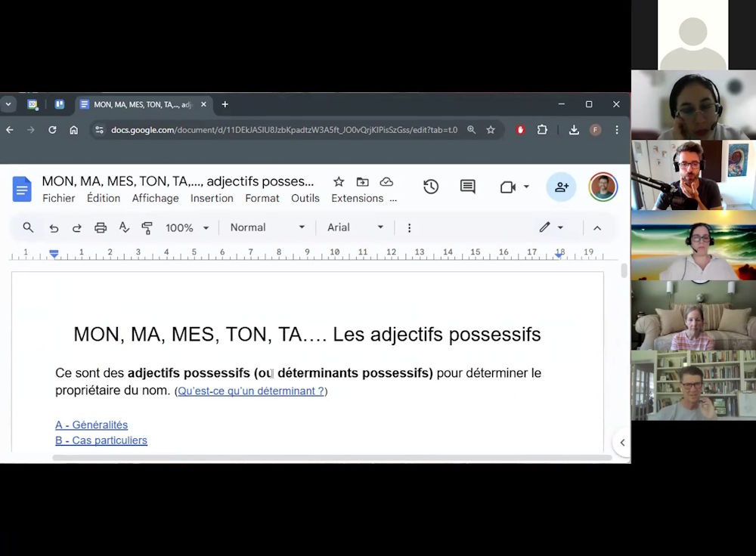Viewport: 756px width, 556px height.
Task: Open version history clock icon
Action: click(431, 187)
